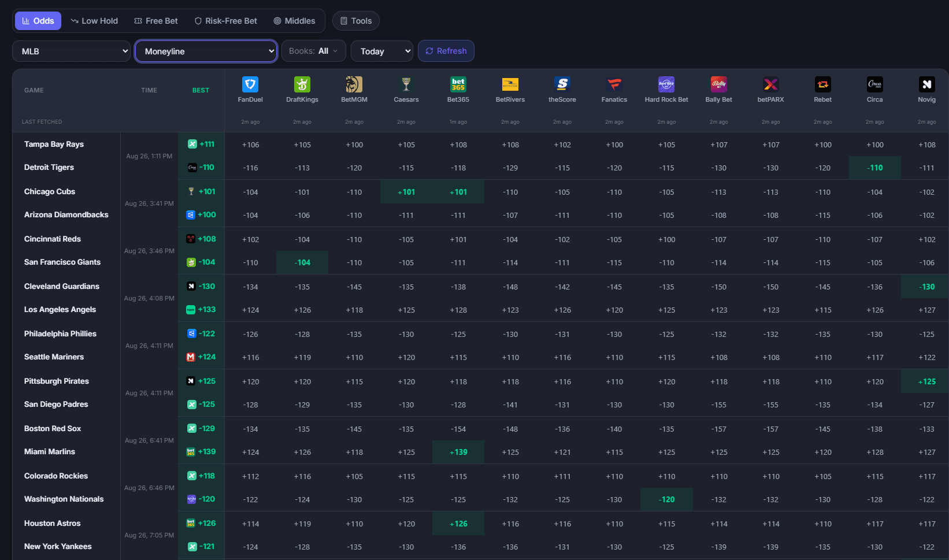The image size is (949, 560).
Task: Switch to the Low Hold tab
Action: (x=94, y=21)
